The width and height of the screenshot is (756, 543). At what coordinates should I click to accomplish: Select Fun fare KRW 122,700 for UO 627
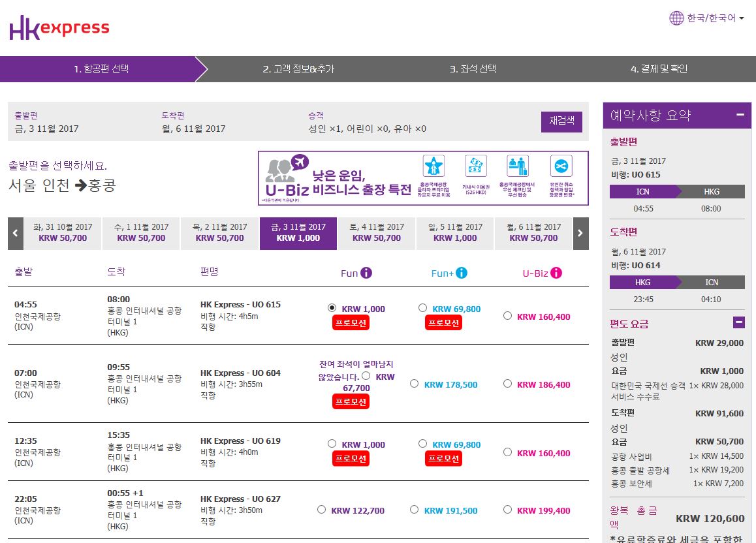pos(321,510)
